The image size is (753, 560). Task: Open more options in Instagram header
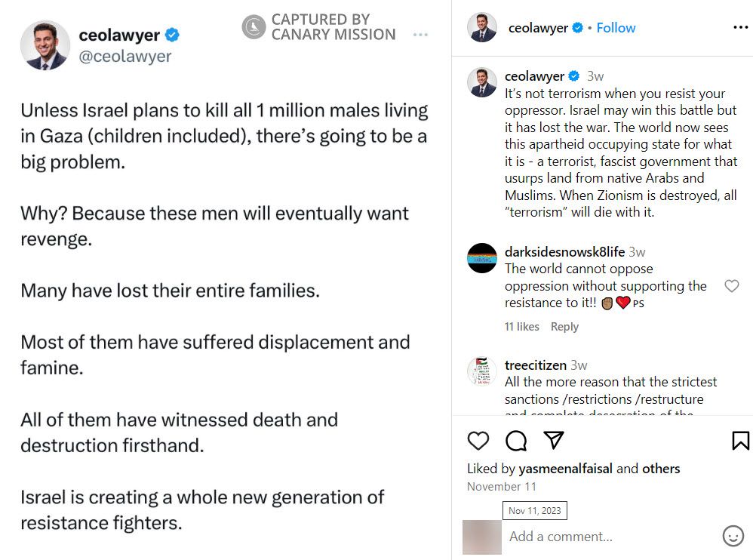coord(741,27)
